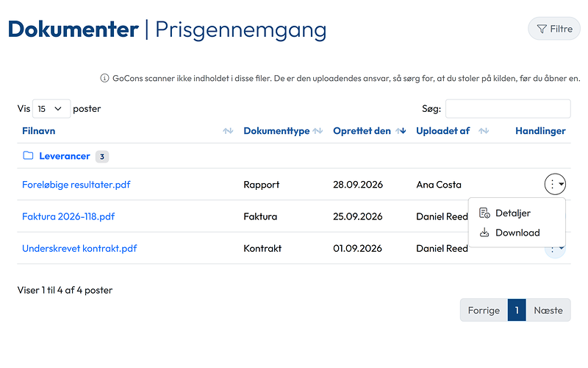The height and width of the screenshot is (368, 588).
Task: Go to the Forrige page
Action: (x=484, y=310)
